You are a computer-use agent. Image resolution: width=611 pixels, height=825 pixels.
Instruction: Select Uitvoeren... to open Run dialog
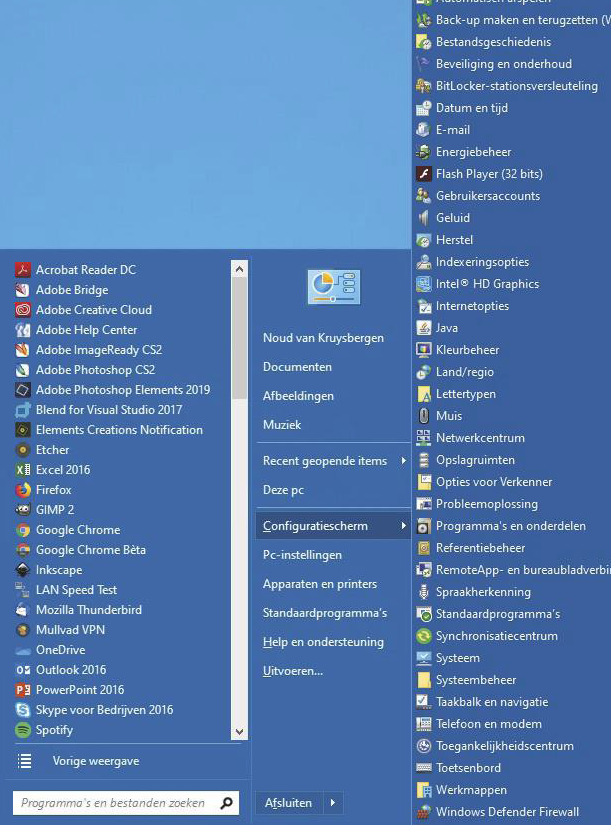coord(293,671)
